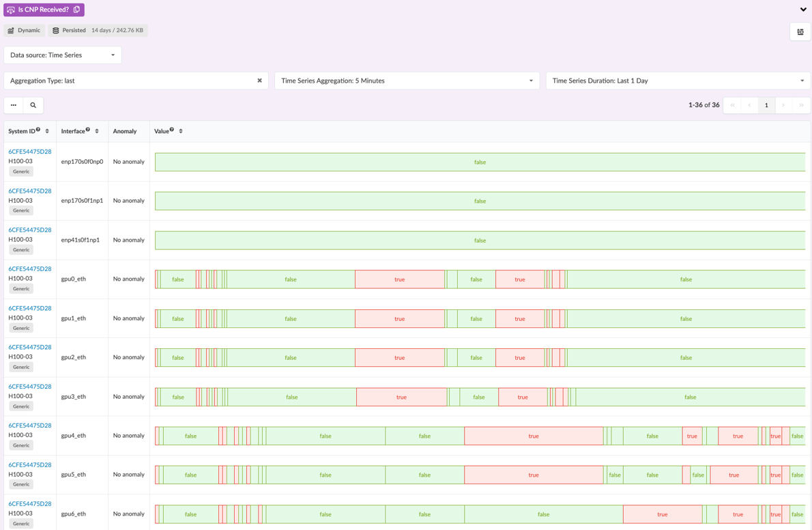Click the 1-36 of 36 results count
The height and width of the screenshot is (530, 812).
(704, 104)
